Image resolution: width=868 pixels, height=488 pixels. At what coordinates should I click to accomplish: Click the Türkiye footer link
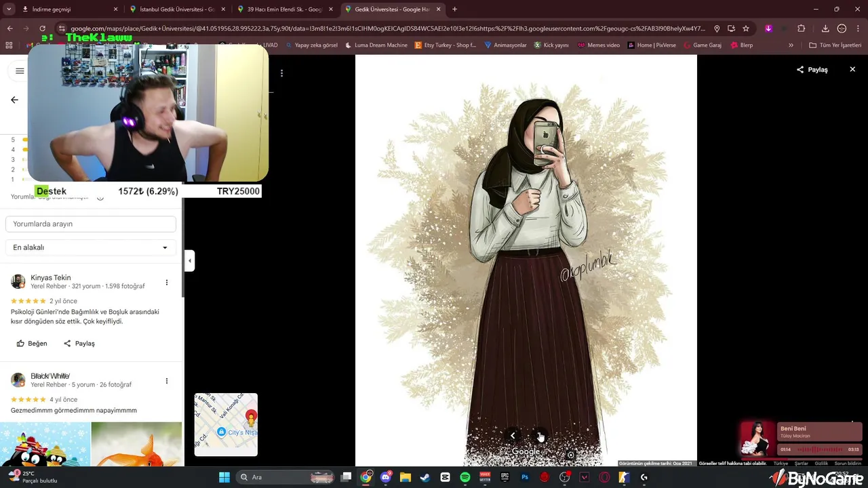pos(781,464)
